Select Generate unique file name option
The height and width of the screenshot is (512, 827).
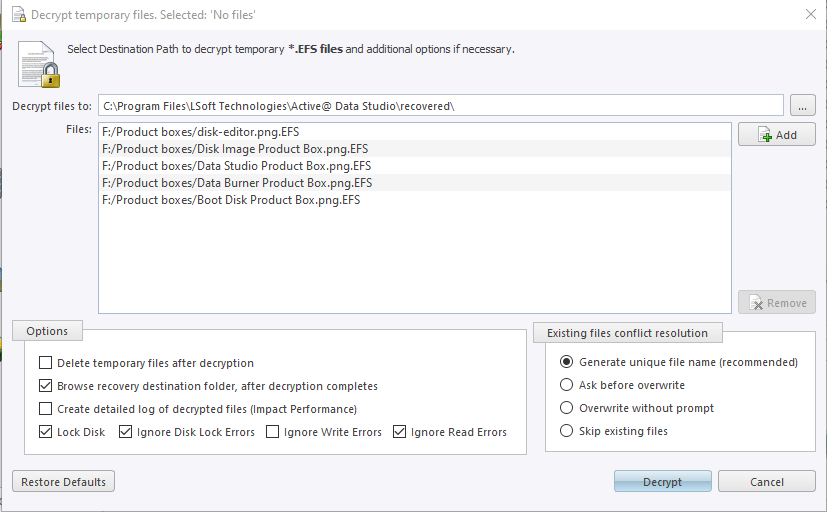coord(566,362)
